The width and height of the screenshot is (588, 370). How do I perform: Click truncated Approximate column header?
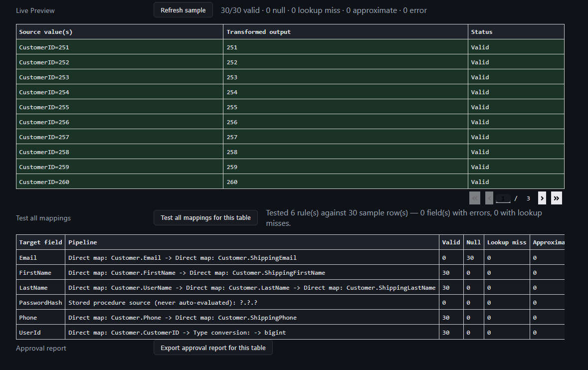[x=548, y=242]
